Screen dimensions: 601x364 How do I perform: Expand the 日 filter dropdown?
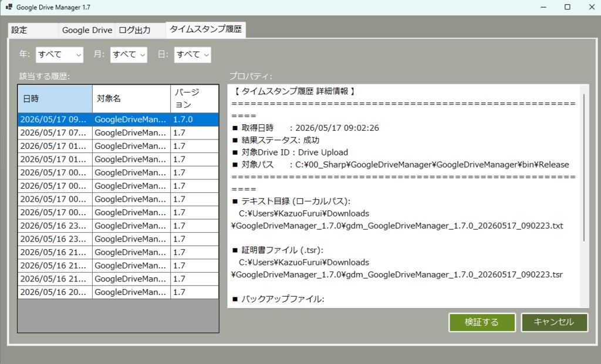tap(193, 55)
